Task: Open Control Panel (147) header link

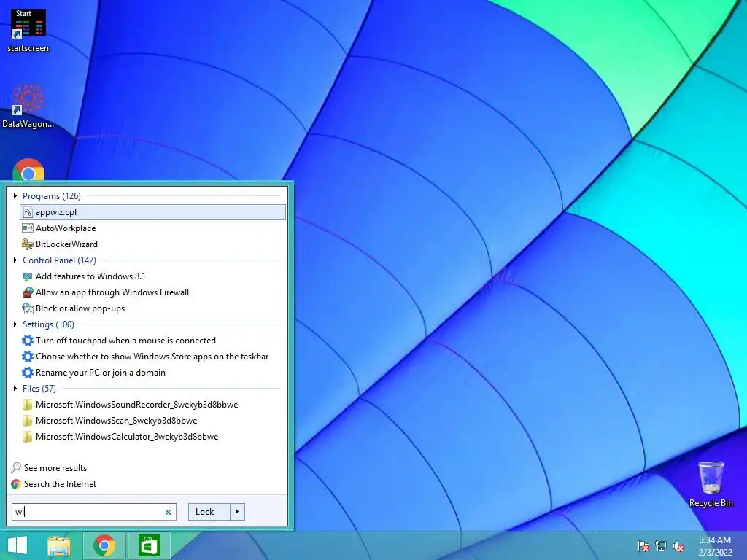Action: pyautogui.click(x=59, y=260)
